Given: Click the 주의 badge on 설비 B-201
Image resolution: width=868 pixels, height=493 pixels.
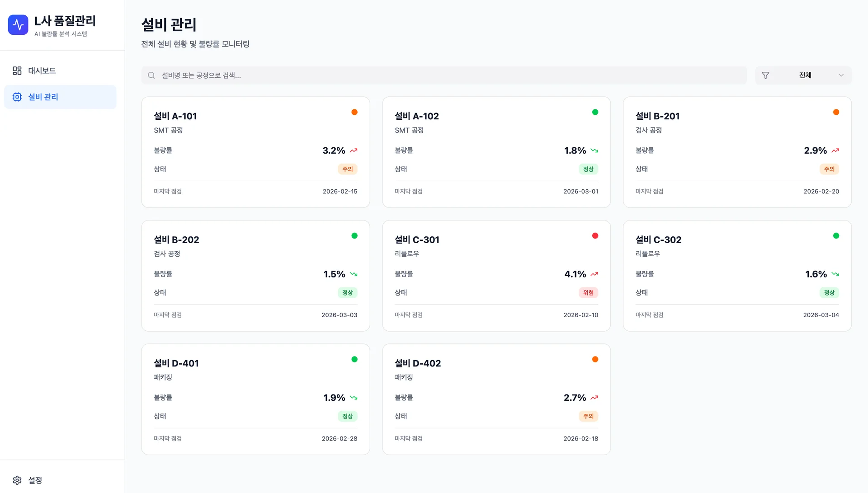Looking at the screenshot, I should pyautogui.click(x=829, y=169).
